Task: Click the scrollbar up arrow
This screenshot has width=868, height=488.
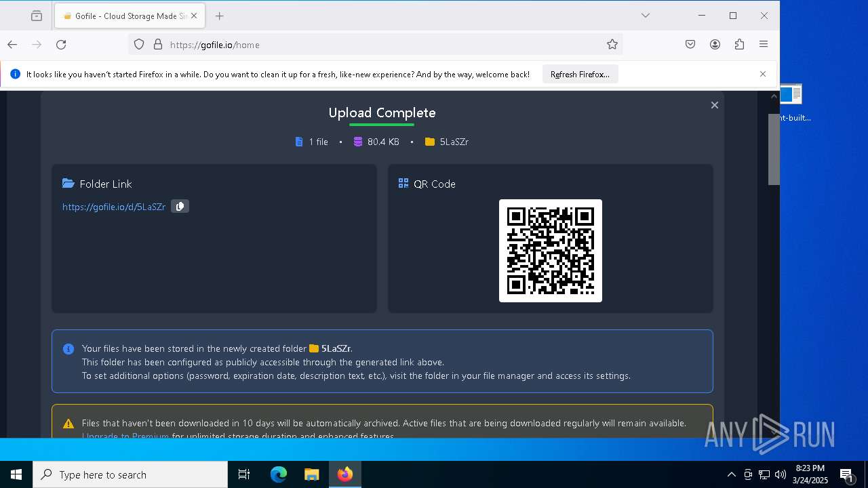Action: click(774, 97)
